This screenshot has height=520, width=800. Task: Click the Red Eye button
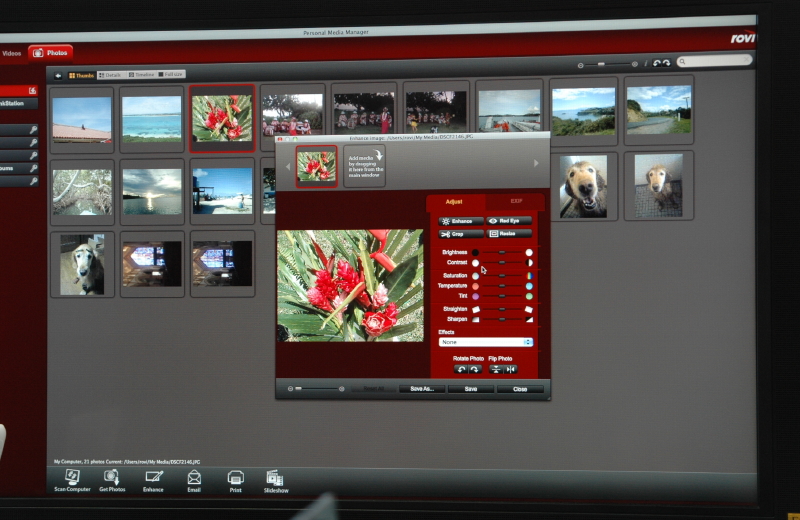pos(509,220)
